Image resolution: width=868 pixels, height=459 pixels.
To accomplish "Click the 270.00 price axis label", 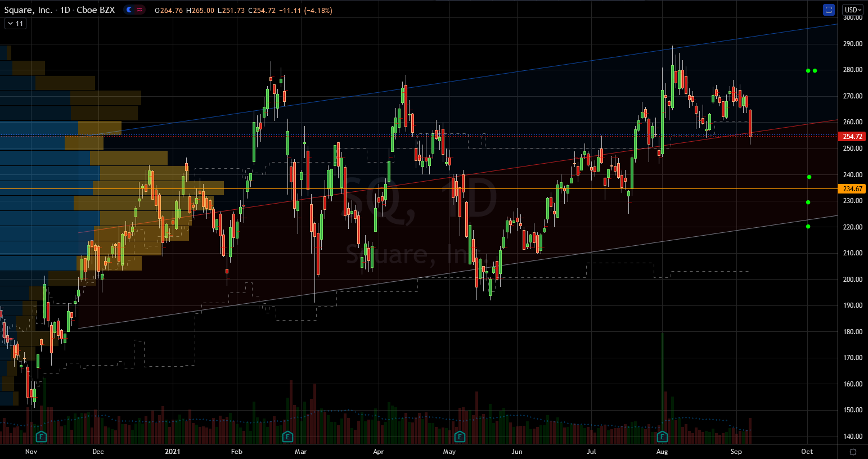I will tap(853, 96).
